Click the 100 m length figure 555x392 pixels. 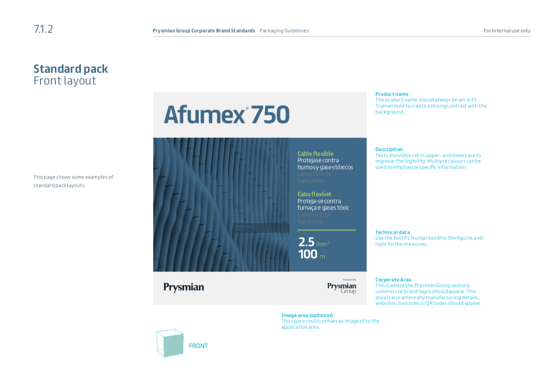click(x=312, y=254)
